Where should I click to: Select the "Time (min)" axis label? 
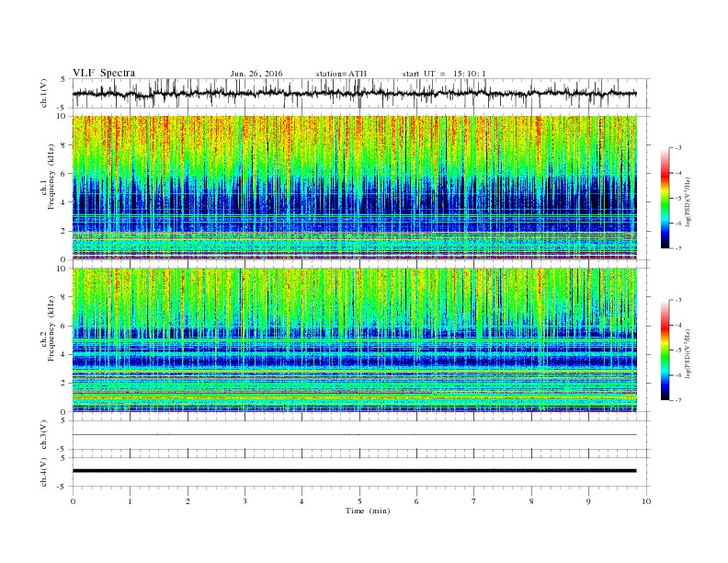368,511
